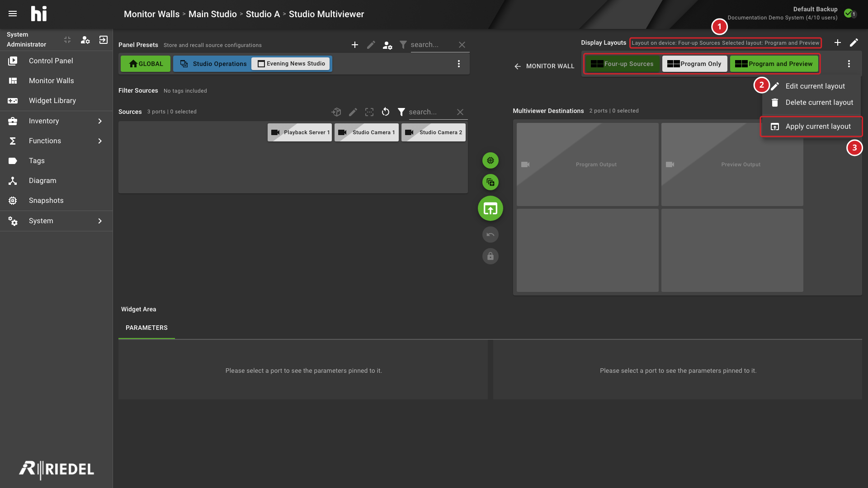This screenshot has height=488, width=868.
Task: Click the green copy-add round button
Action: pyautogui.click(x=491, y=182)
